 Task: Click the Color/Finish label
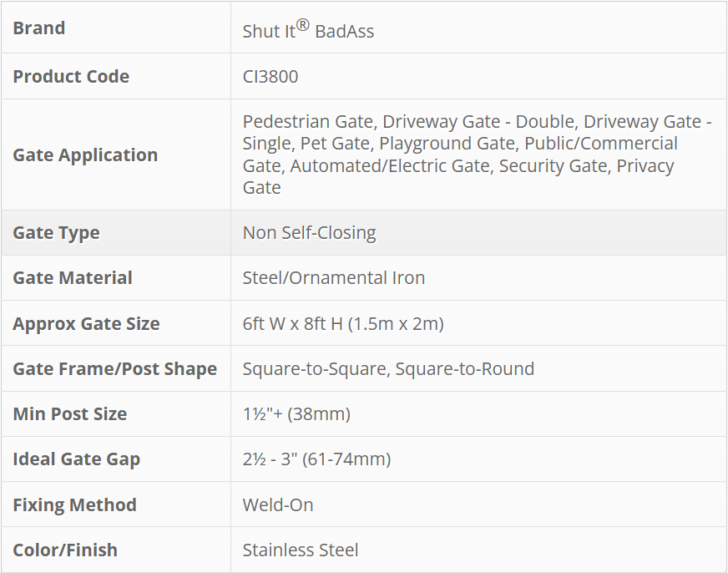click(65, 550)
